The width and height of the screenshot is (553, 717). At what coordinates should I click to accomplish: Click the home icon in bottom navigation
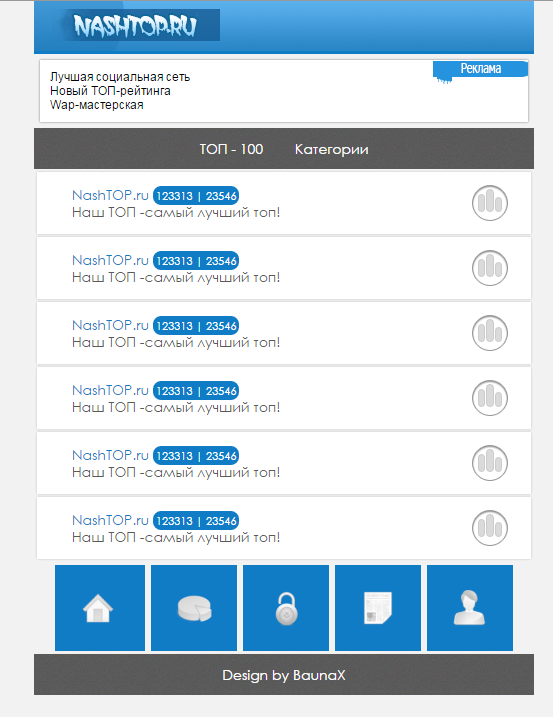click(x=100, y=608)
